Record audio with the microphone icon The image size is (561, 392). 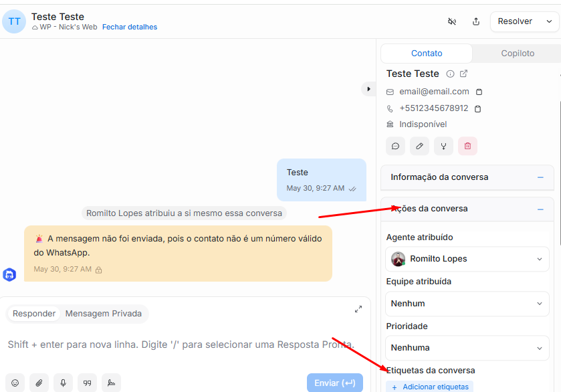[x=64, y=383]
